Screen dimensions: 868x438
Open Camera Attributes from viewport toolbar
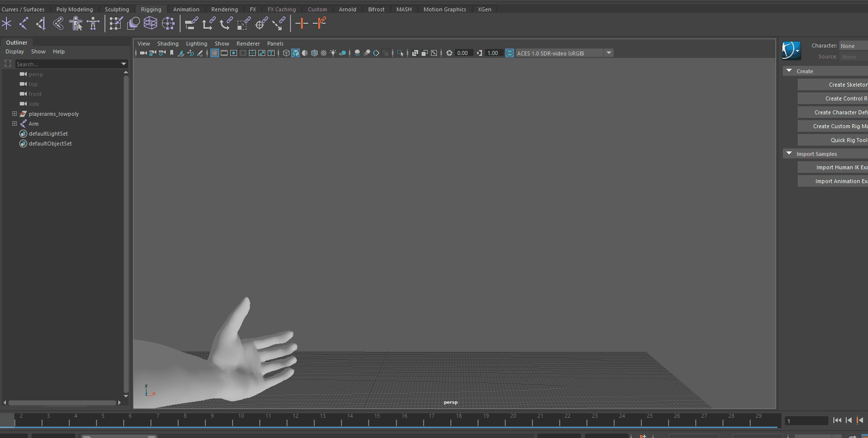(162, 53)
